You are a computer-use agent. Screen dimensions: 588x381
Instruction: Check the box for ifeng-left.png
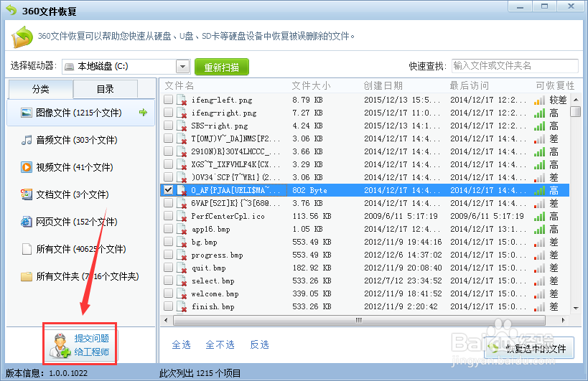tap(169, 99)
